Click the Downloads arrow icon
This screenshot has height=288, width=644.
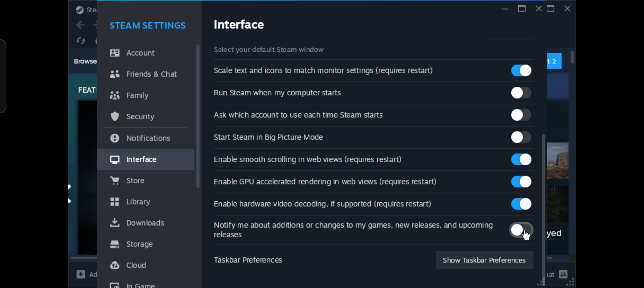[x=115, y=223]
